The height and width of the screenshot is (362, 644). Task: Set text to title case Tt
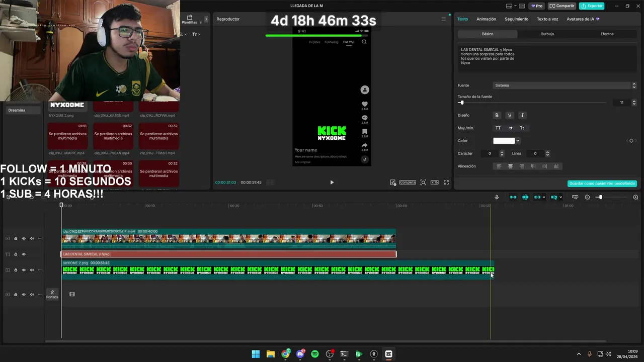coord(522,128)
